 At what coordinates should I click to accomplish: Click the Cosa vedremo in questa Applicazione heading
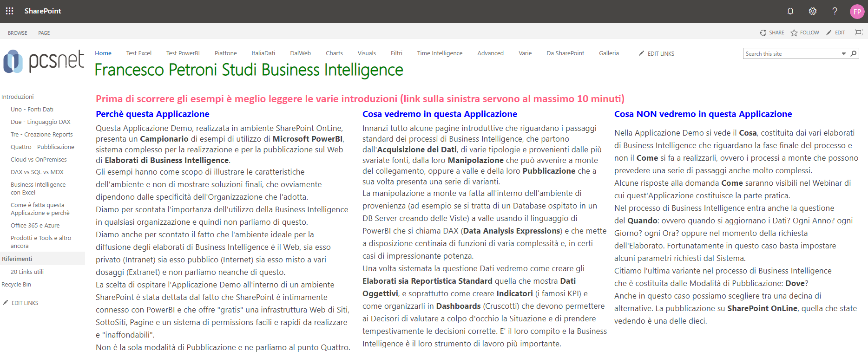coord(440,114)
